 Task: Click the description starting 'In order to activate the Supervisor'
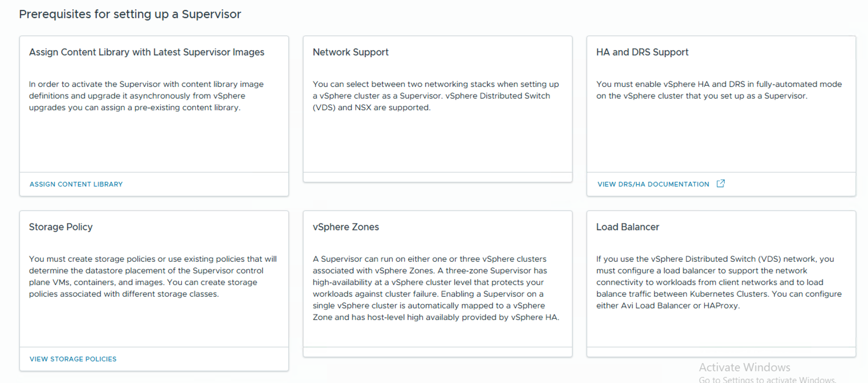pos(146,96)
